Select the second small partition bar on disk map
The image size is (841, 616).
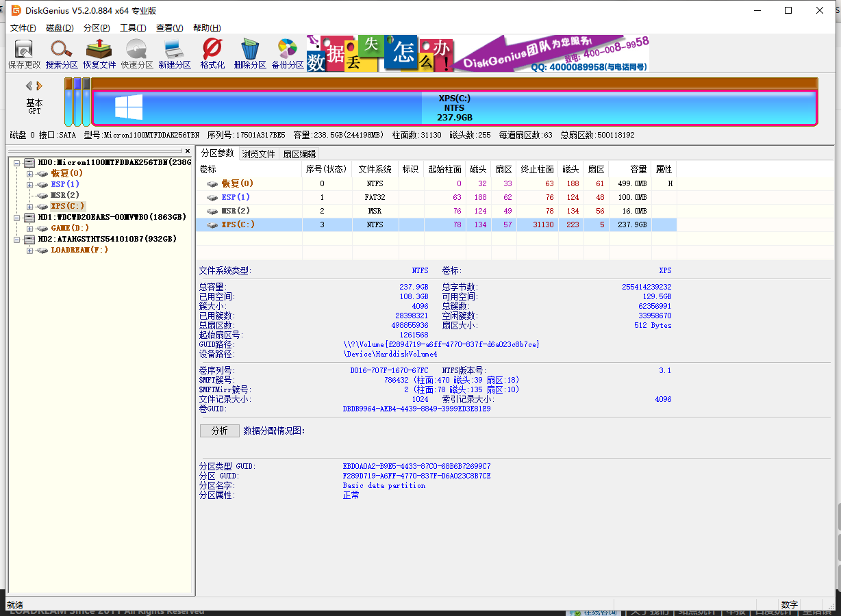pyautogui.click(x=77, y=102)
